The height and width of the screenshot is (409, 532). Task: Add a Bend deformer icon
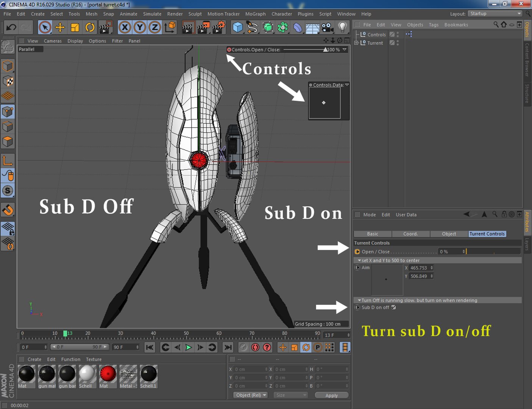click(x=298, y=27)
